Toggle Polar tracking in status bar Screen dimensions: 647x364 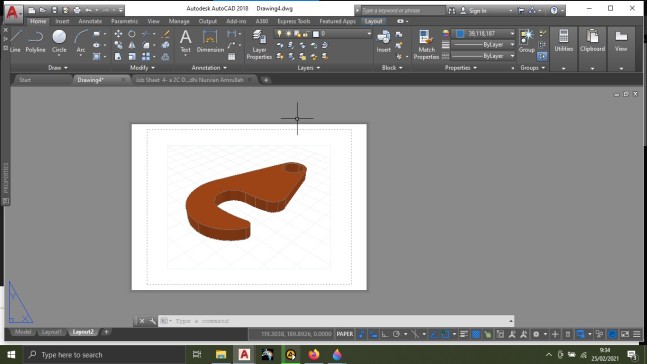click(396, 334)
